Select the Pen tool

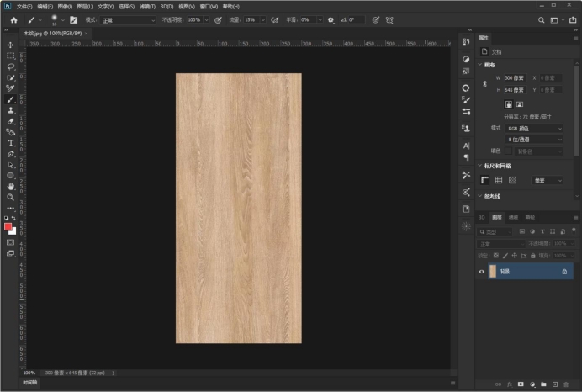point(10,154)
